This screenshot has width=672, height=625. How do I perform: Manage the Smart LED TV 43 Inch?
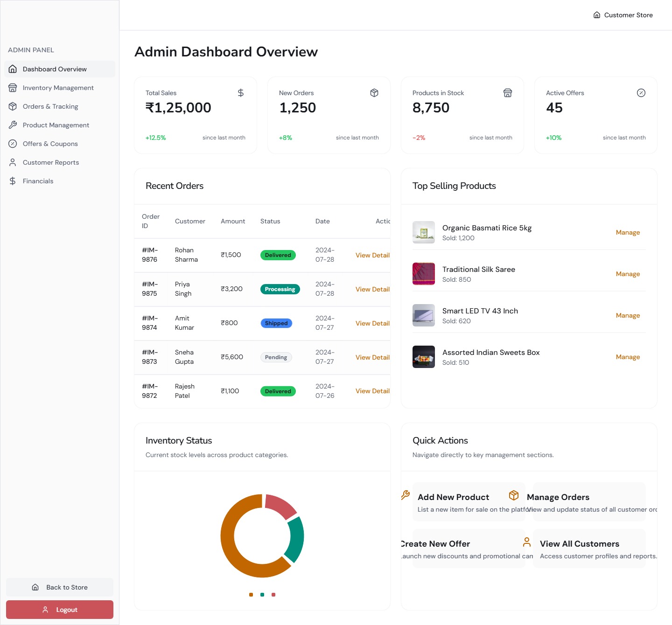coord(628,315)
